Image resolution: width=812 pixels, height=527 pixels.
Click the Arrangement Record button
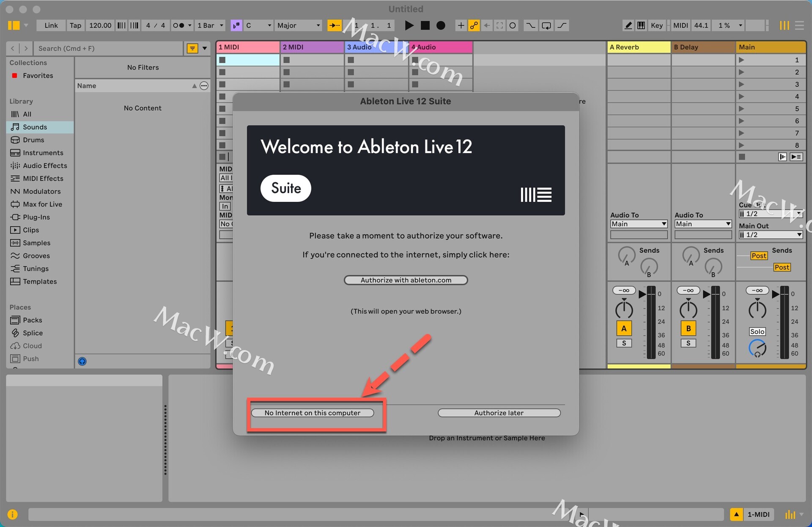click(441, 25)
